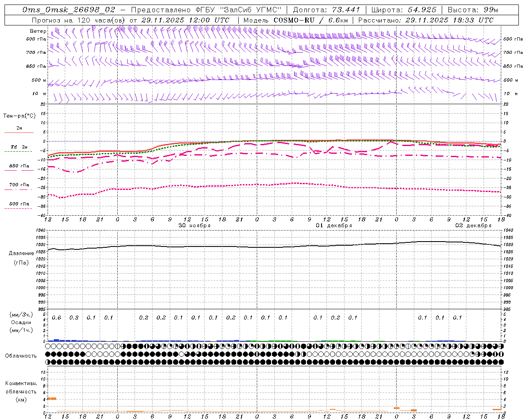Click the computed time Рассчитано: 29.11.2025 18:33 UTC

(x=426, y=20)
